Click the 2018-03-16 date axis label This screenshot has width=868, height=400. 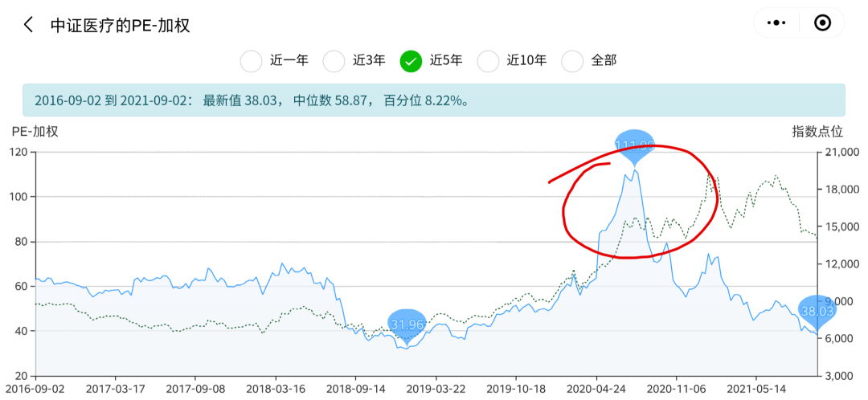(x=275, y=388)
